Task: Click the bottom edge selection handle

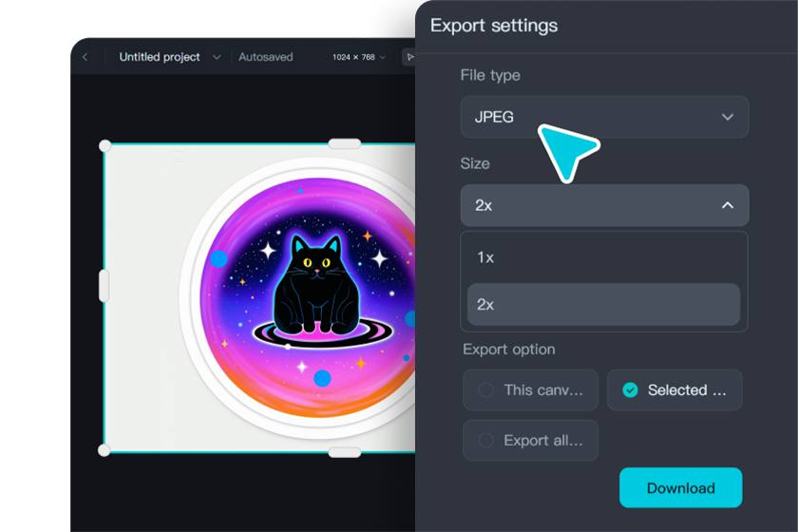Action: [345, 452]
